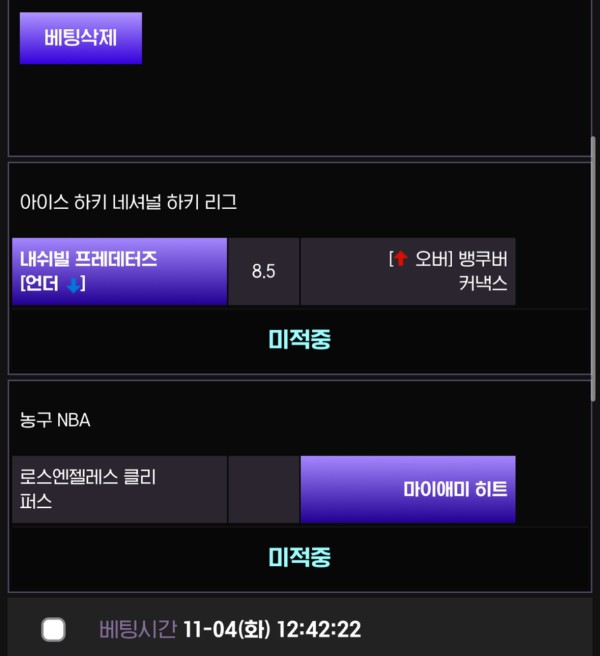
Task: Click the 8.5 over/under line value
Action: [263, 271]
